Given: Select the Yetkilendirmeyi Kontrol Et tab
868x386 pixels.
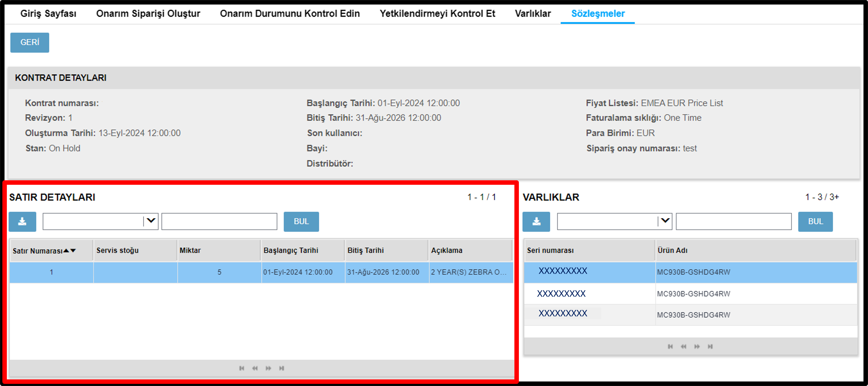Looking at the screenshot, I should tap(437, 13).
